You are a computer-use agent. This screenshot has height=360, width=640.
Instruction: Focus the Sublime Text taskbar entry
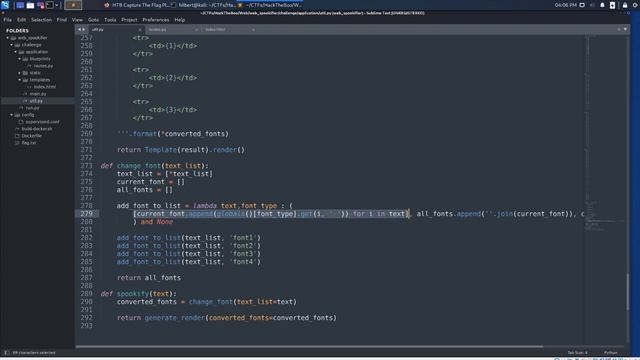point(270,5)
